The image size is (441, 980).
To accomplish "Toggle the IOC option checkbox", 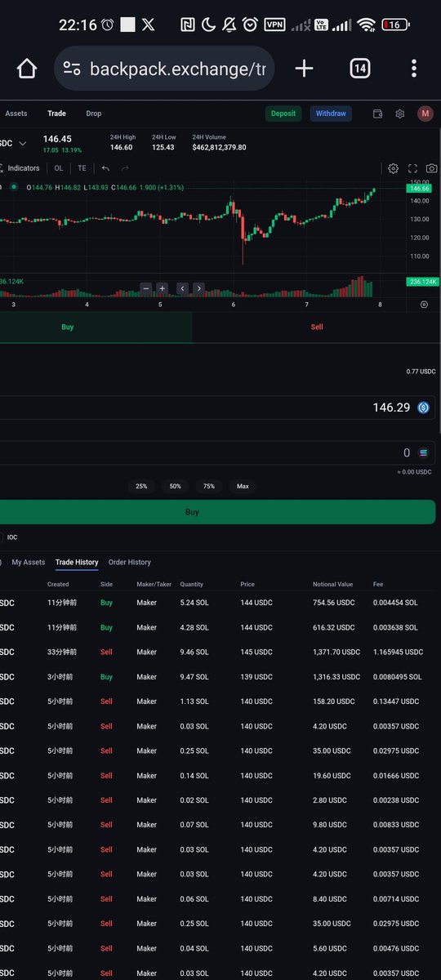I will pyautogui.click(x=2, y=537).
